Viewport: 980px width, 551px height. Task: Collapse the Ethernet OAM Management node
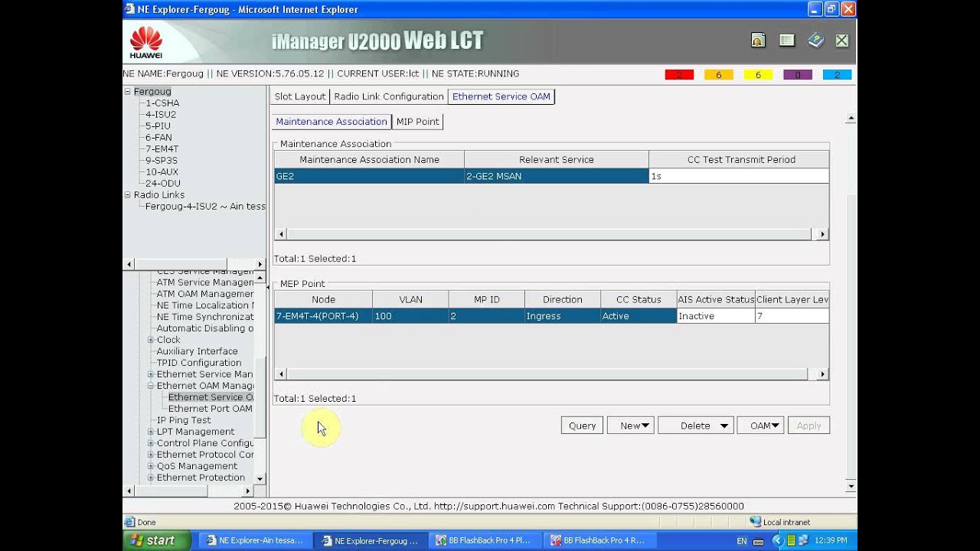151,386
